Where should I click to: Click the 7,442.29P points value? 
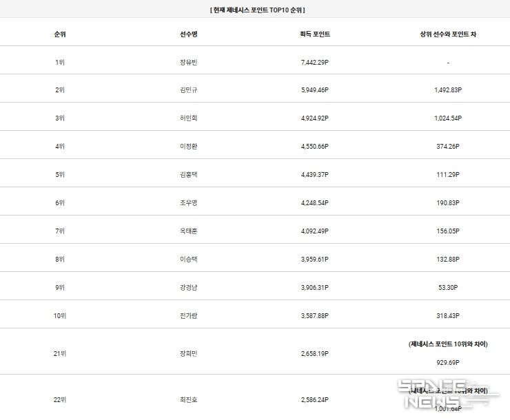click(315, 63)
